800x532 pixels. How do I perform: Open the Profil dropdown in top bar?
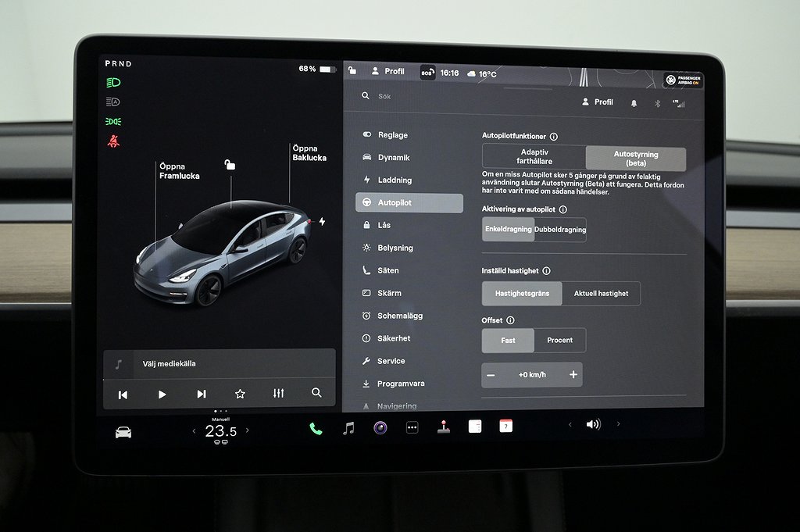387,72
